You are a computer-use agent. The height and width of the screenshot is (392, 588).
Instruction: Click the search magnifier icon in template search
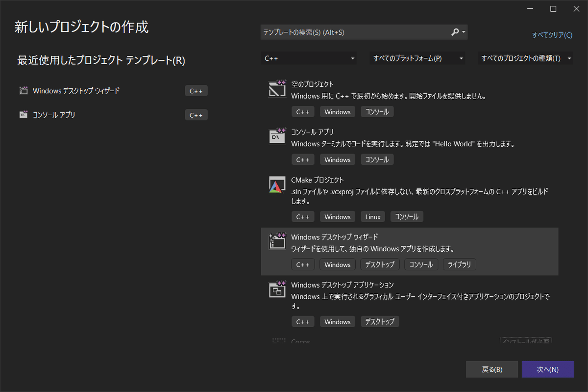point(455,32)
